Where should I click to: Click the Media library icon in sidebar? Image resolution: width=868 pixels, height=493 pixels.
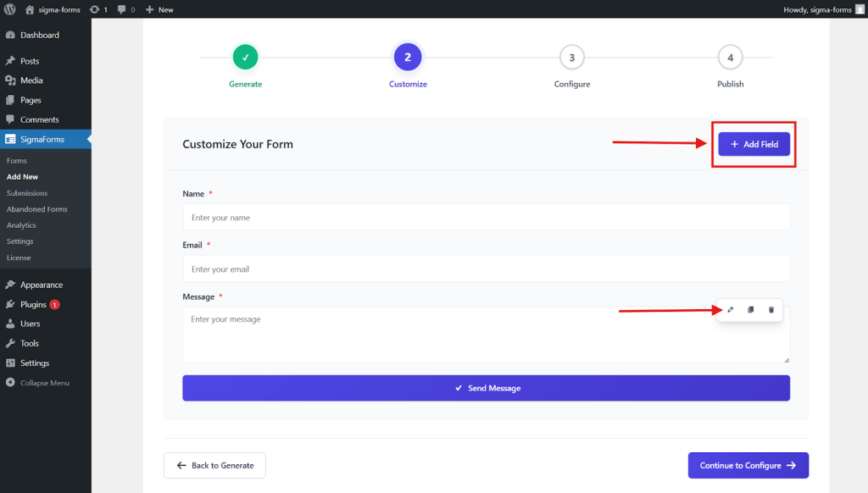[10, 80]
